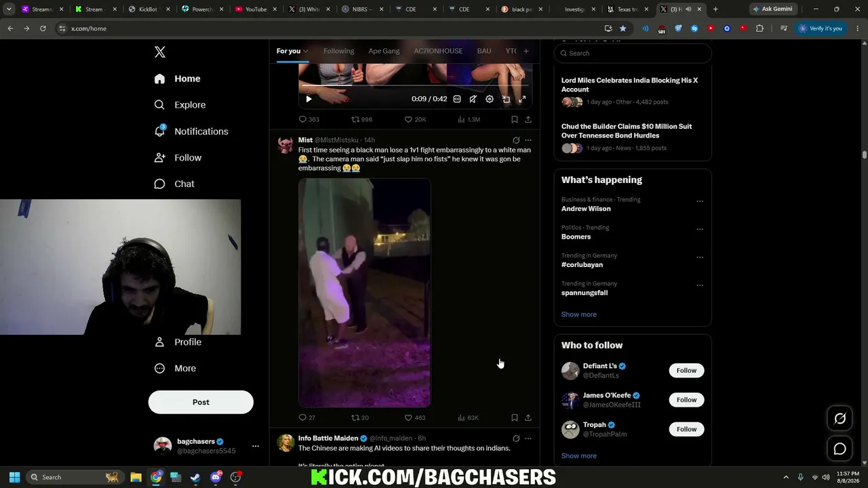Go to Profile in the sidebar
Image resolution: width=868 pixels, height=488 pixels.
tap(178, 342)
